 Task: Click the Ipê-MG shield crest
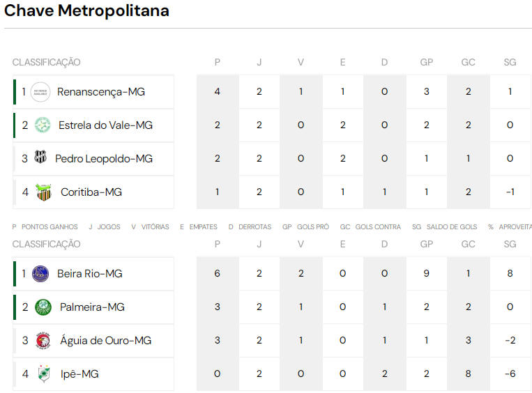pyautogui.click(x=44, y=373)
